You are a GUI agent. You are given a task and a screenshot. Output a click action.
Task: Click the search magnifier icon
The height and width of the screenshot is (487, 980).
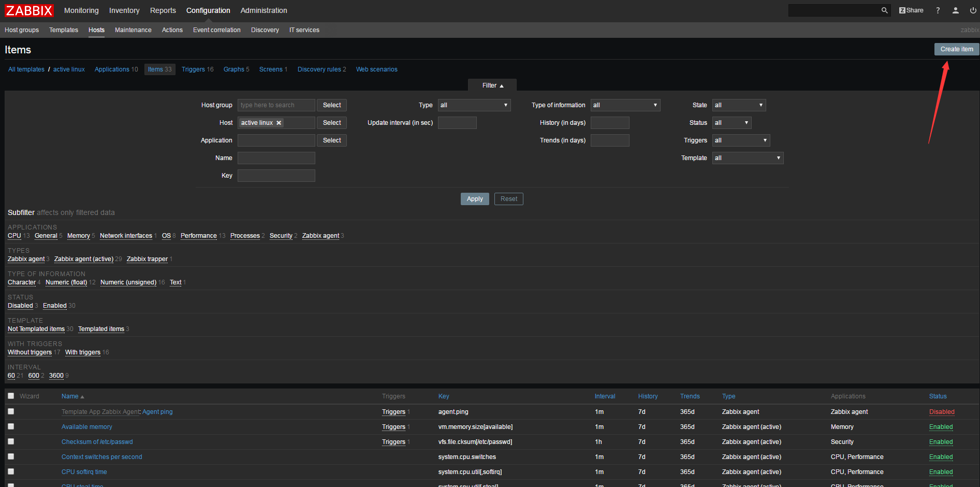click(x=884, y=10)
